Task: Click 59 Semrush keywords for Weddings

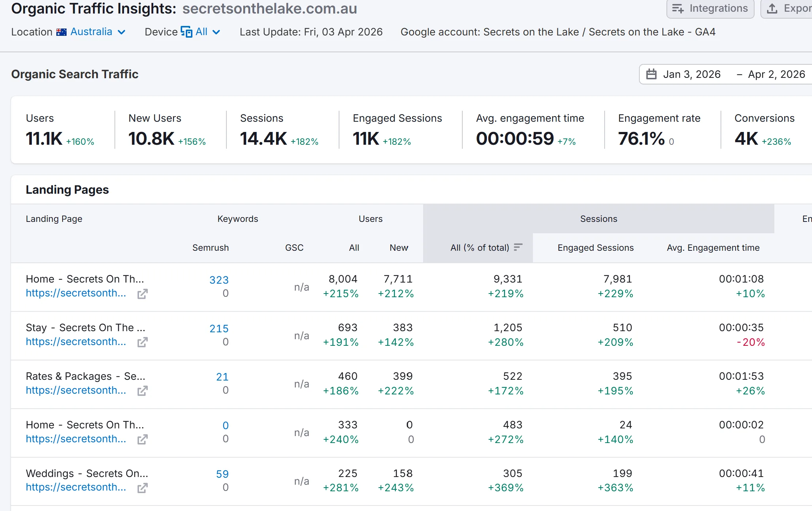Action: [222, 474]
